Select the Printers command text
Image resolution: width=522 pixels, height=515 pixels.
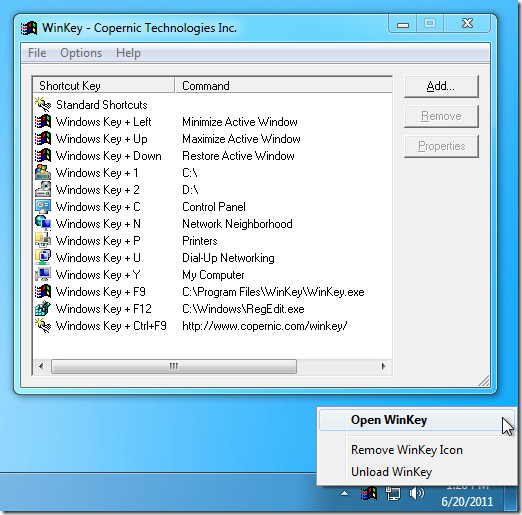[199, 241]
